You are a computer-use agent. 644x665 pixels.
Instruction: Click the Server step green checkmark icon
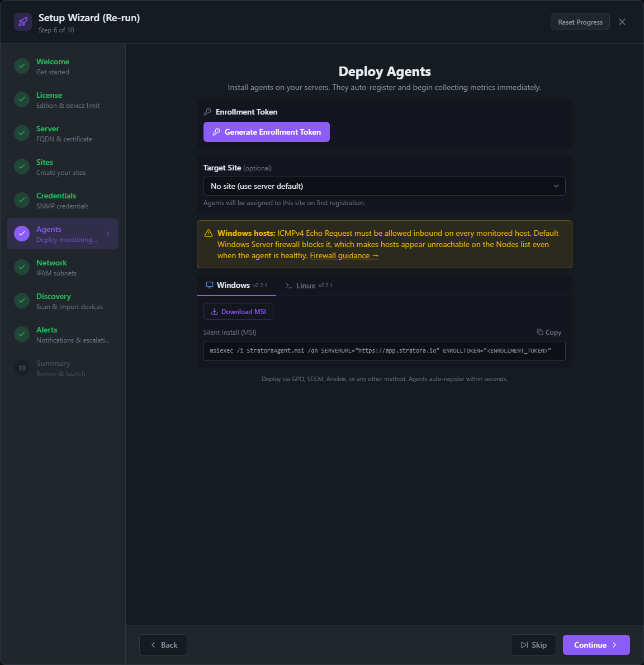pos(22,133)
